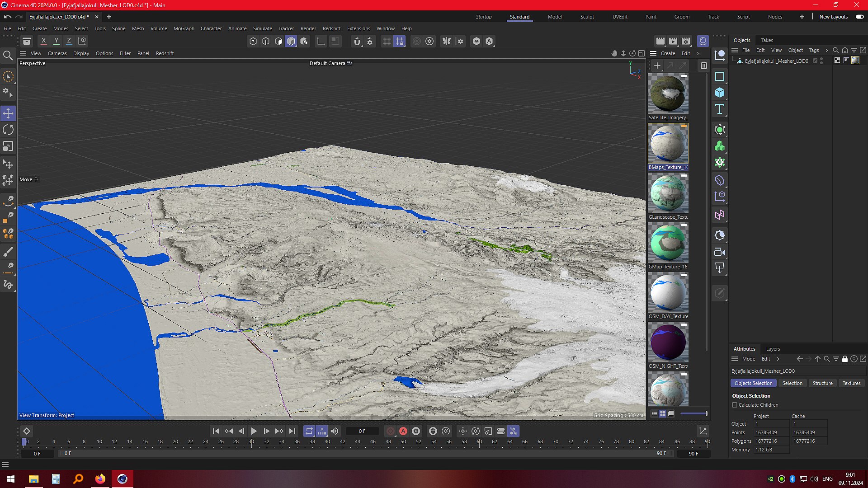Viewport: 868px width, 488px height.
Task: Open the Edit Render Settings clapperboard
Action: 686,41
